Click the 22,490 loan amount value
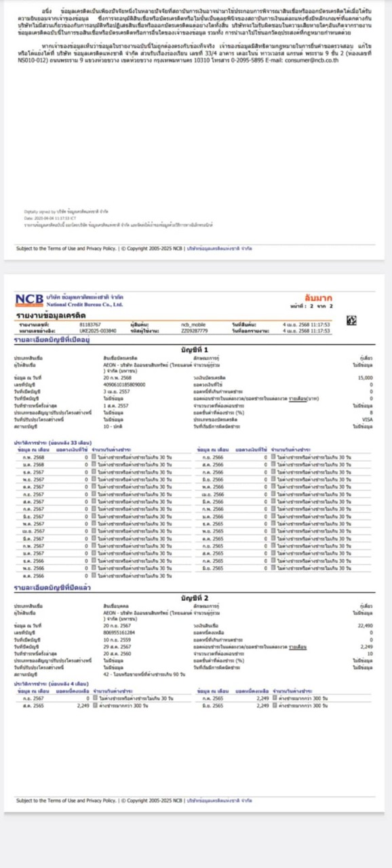The height and width of the screenshot is (868, 392). tap(366, 625)
